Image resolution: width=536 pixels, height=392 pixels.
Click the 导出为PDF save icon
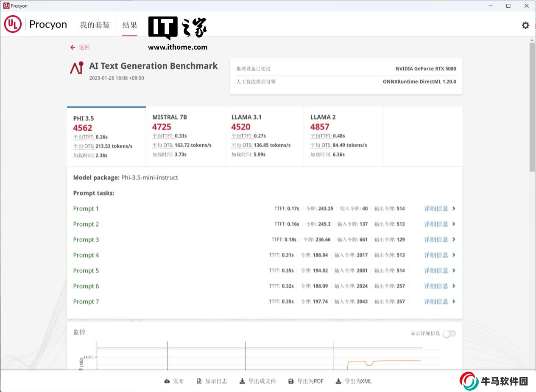pyautogui.click(x=291, y=381)
